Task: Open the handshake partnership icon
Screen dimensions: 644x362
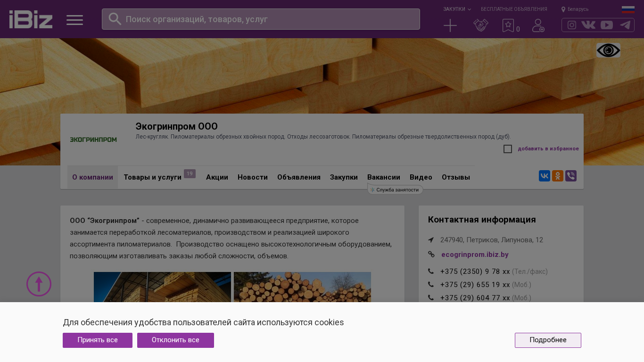Action: coord(481,25)
